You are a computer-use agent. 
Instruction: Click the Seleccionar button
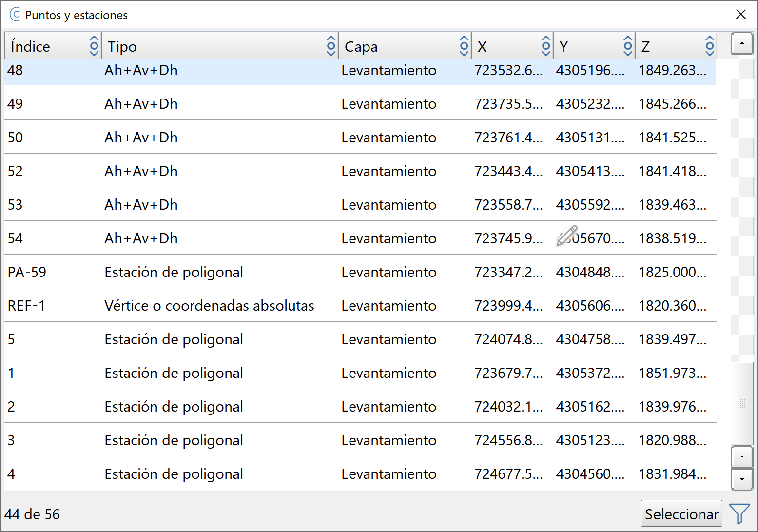(681, 514)
